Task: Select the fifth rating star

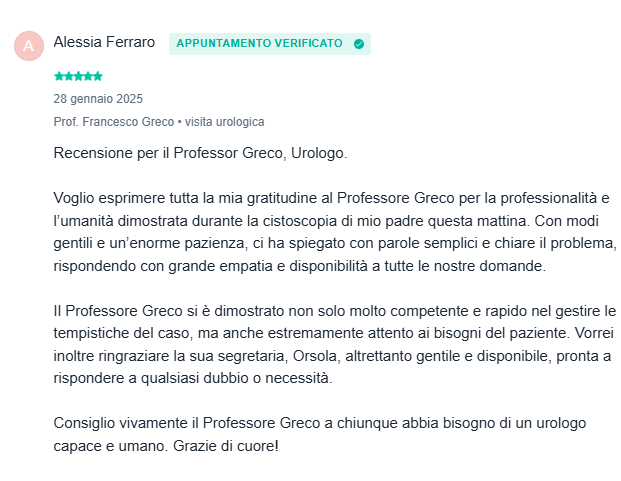Action: click(x=98, y=76)
